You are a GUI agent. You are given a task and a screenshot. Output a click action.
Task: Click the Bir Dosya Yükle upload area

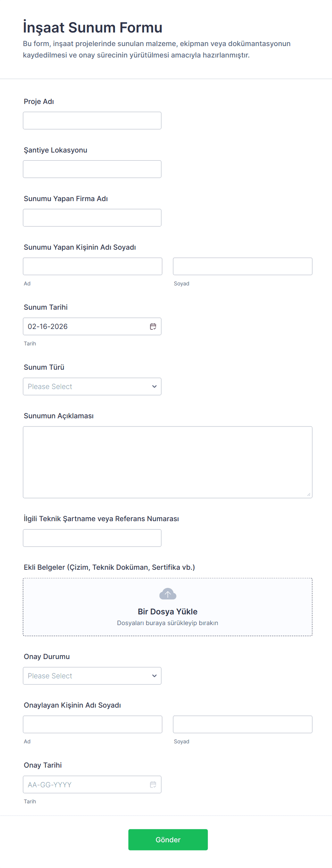(x=168, y=607)
